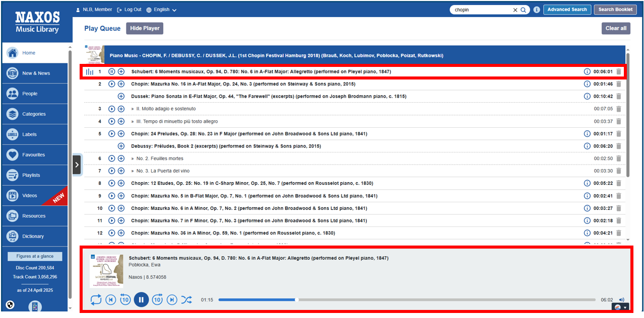Screen dimensions: 644x318
Task: Clear the search field text
Action: pos(515,10)
